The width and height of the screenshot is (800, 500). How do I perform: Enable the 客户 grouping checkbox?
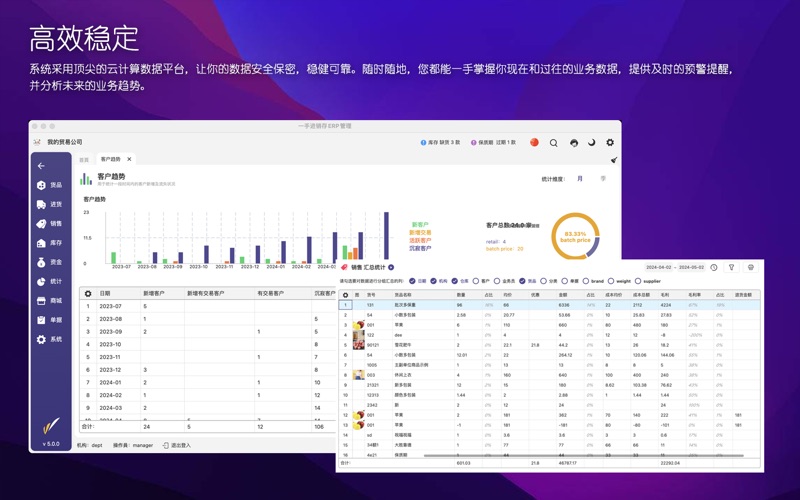tap(476, 281)
